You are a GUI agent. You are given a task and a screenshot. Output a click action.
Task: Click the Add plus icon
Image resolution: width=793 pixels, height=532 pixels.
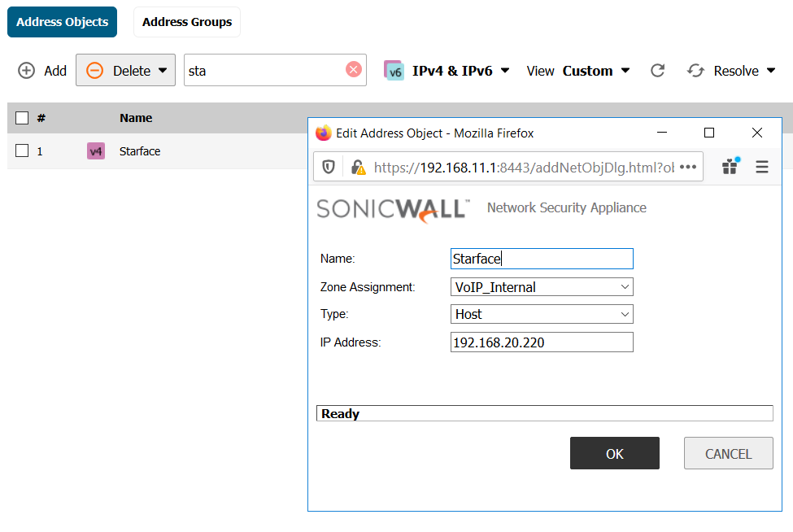[26, 70]
